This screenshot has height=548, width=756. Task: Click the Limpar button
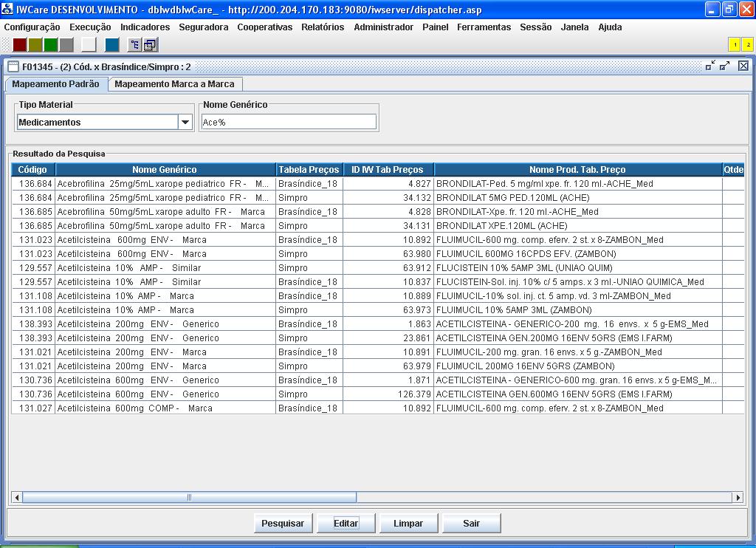408,524
